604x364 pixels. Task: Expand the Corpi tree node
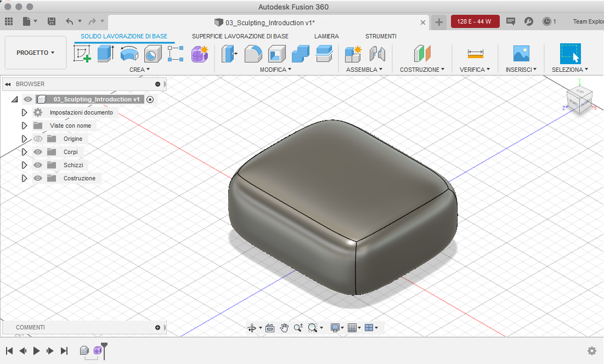pyautogui.click(x=24, y=152)
